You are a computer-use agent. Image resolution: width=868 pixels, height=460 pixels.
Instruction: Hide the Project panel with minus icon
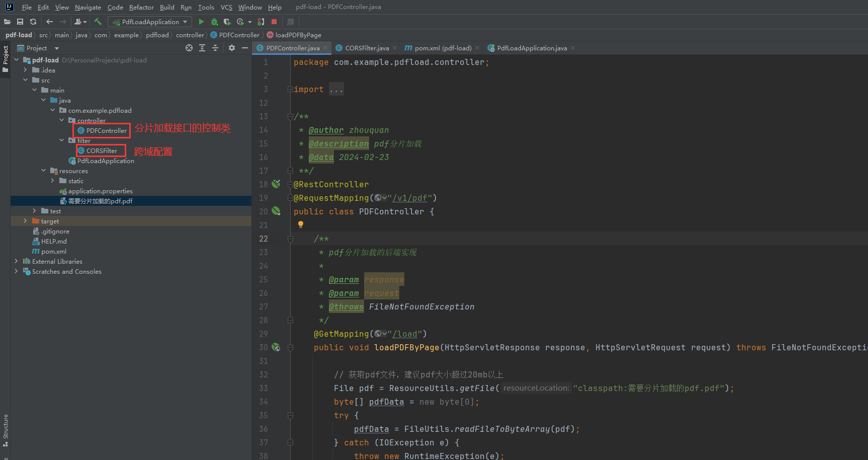245,48
